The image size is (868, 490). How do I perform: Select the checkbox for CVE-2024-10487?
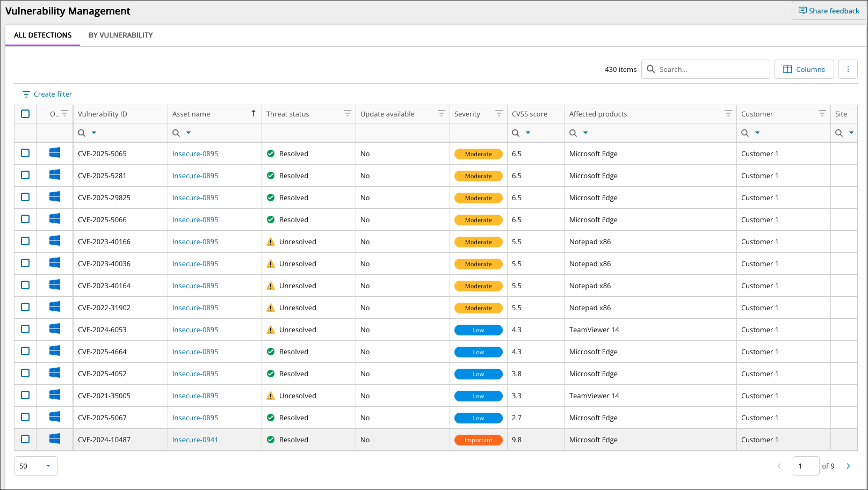pos(25,440)
